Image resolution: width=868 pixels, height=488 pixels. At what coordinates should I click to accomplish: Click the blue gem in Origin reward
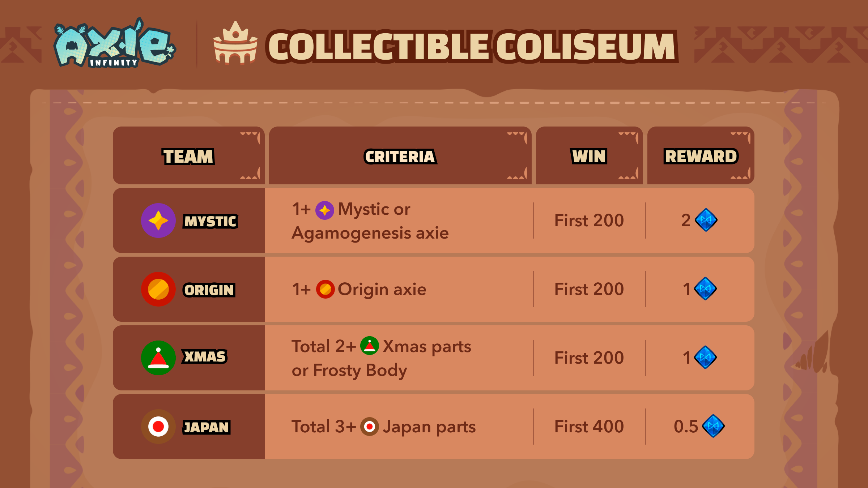click(706, 289)
